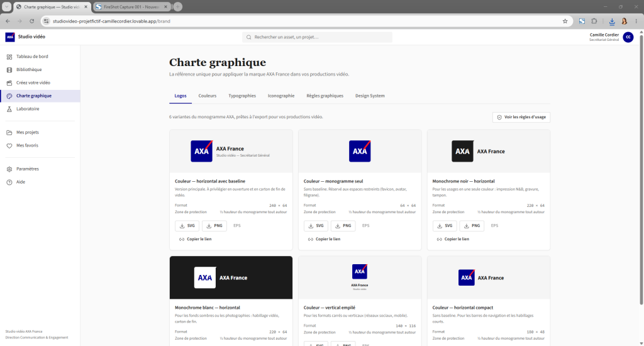Download PNG of monogramme seul logo
Image resolution: width=644 pixels, height=346 pixels.
[x=343, y=226]
